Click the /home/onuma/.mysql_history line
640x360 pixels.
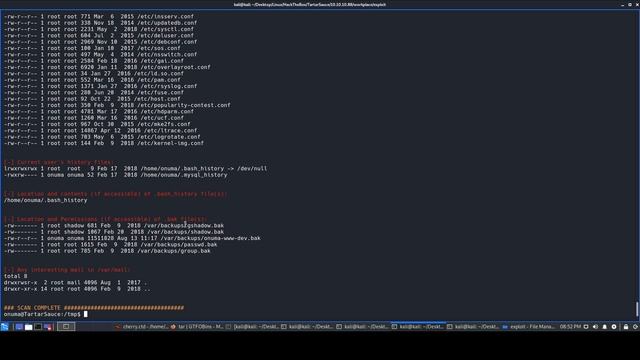116,175
